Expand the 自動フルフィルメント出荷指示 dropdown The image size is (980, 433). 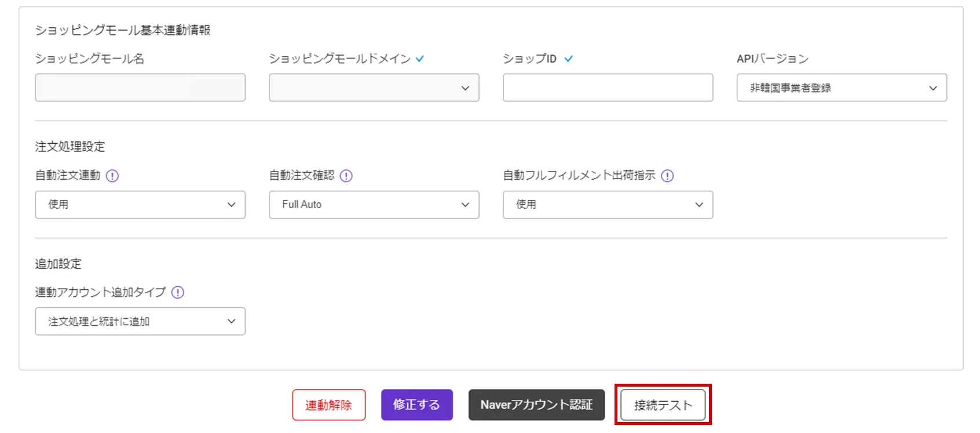(x=608, y=205)
